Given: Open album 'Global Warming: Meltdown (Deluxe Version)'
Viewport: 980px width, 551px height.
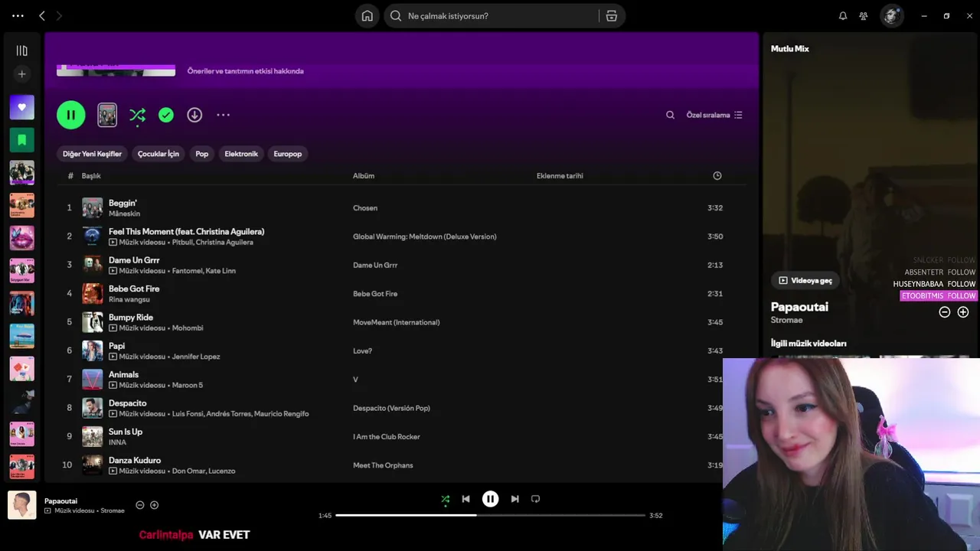Looking at the screenshot, I should tap(424, 236).
